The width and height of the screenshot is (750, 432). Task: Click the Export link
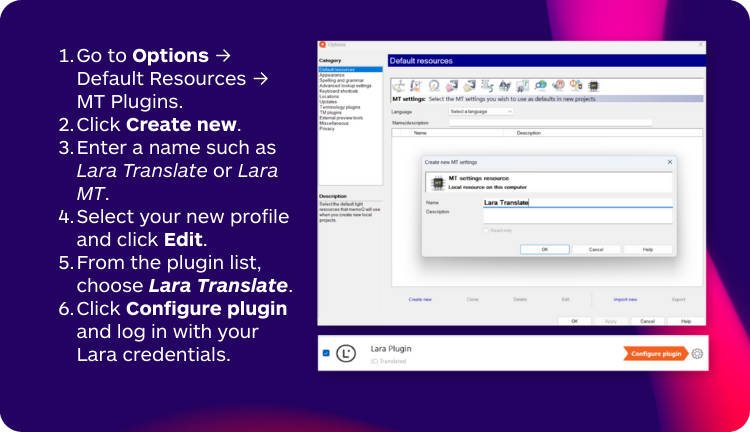(x=678, y=299)
